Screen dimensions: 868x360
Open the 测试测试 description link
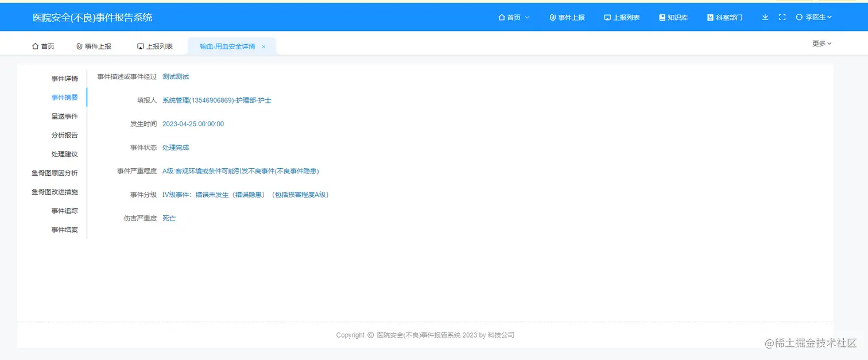(x=175, y=76)
